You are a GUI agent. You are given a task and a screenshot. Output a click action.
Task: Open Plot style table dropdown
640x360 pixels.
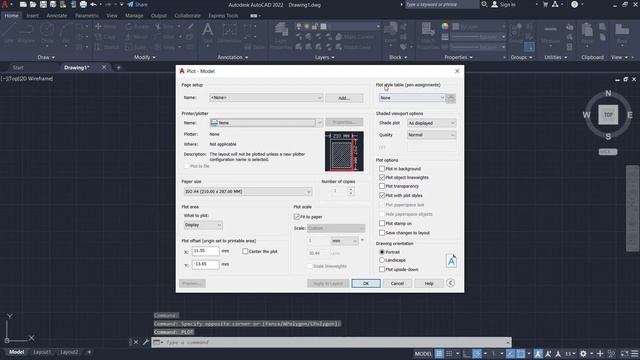tap(411, 98)
